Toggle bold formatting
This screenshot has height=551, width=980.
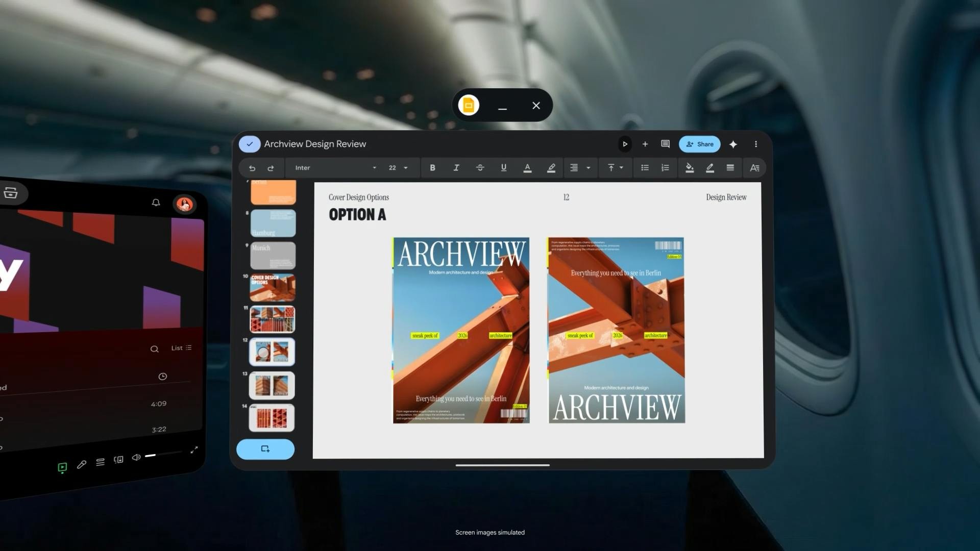(432, 168)
